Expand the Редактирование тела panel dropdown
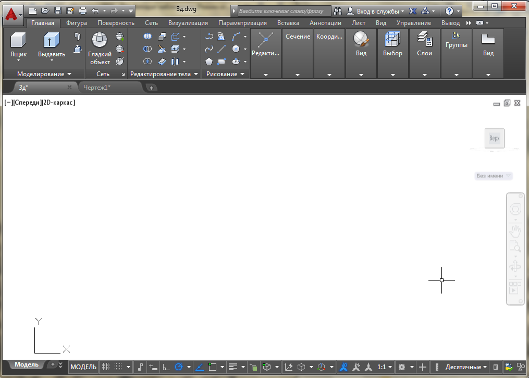This screenshot has height=378, width=529. [x=164, y=74]
